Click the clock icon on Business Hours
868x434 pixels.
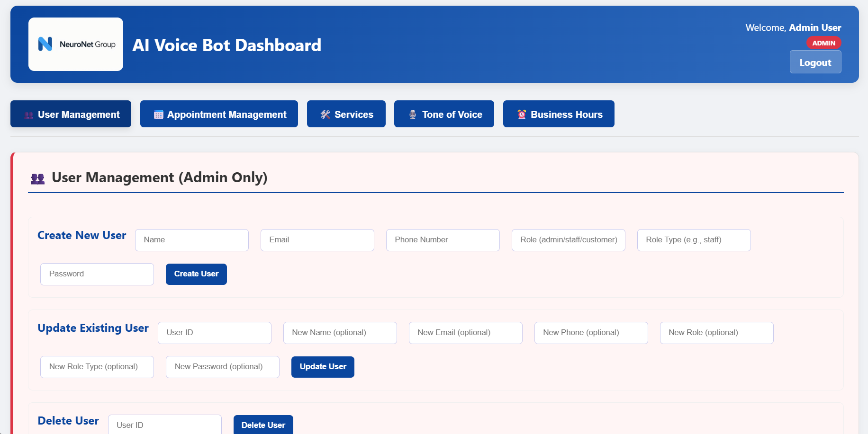click(521, 114)
